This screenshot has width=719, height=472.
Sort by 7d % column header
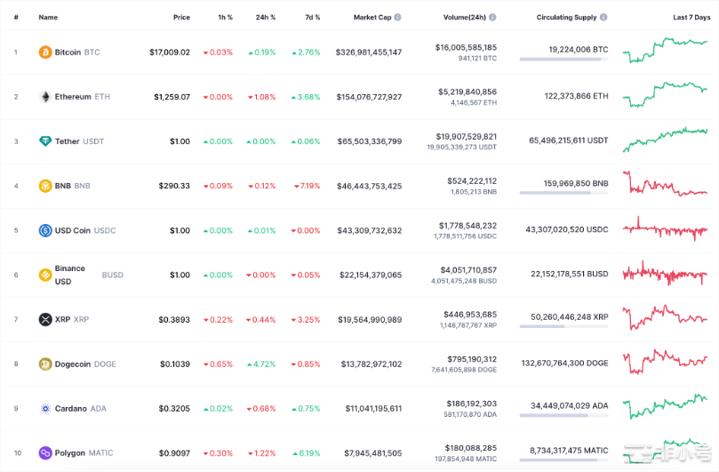311,17
